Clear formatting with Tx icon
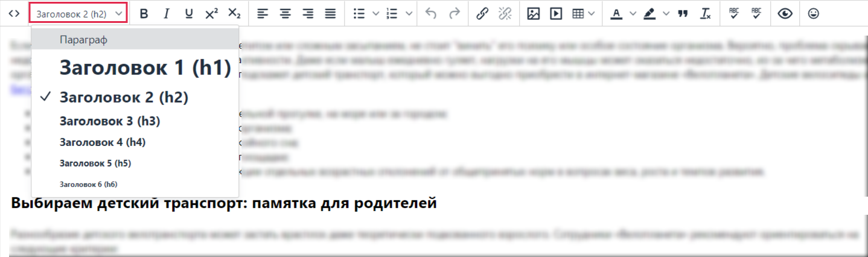 pos(706,13)
